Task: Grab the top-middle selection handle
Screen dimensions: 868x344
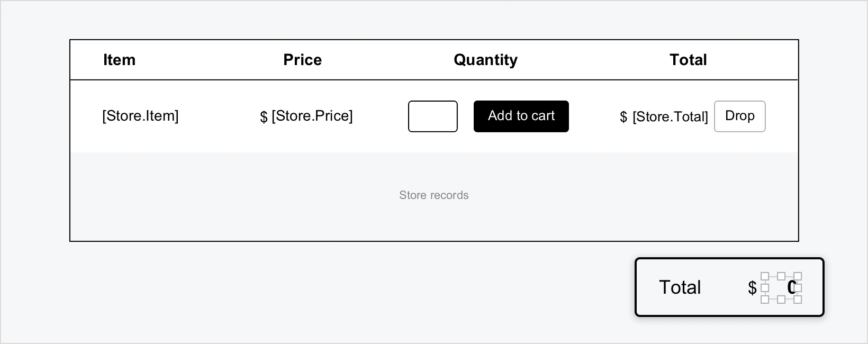Action: pos(781,276)
